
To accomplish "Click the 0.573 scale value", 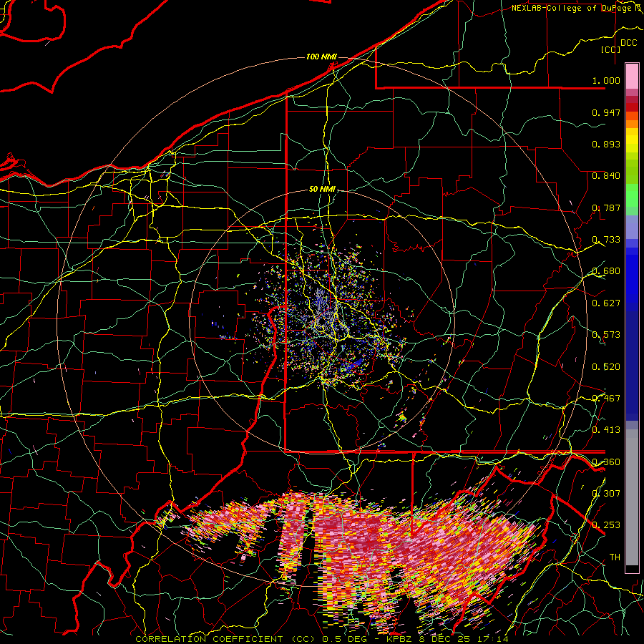I will pyautogui.click(x=606, y=335).
